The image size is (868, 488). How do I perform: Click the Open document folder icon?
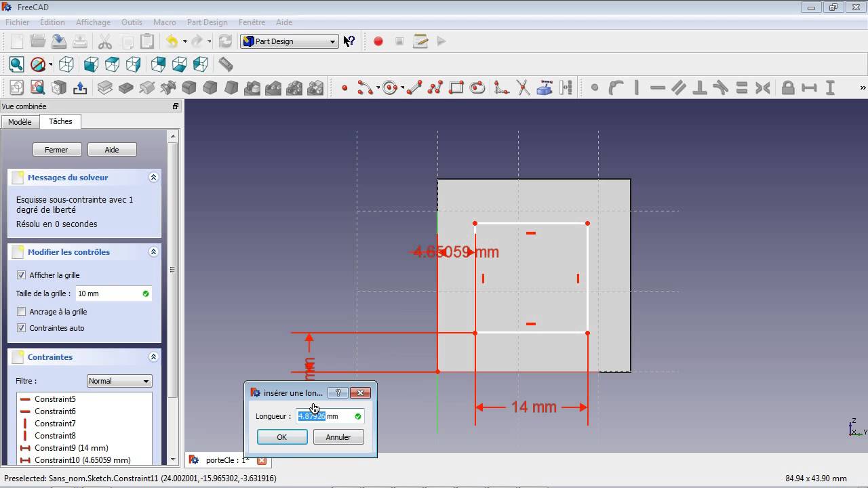[38, 41]
